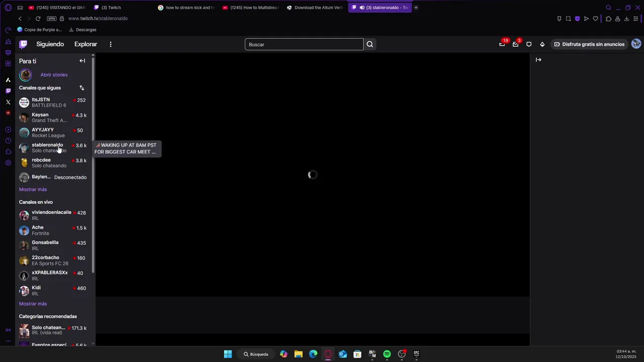
Task: Add page to bookmarks heart icon
Action: click(595, 19)
